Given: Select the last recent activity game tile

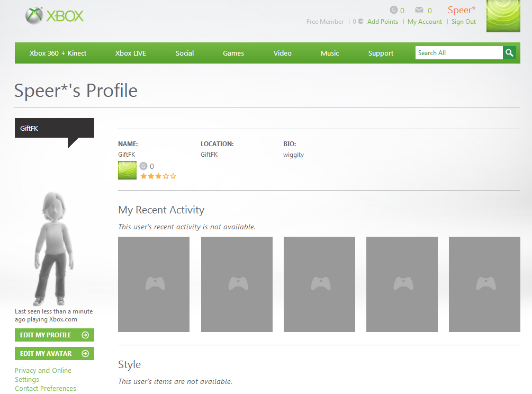Looking at the screenshot, I should (484, 284).
